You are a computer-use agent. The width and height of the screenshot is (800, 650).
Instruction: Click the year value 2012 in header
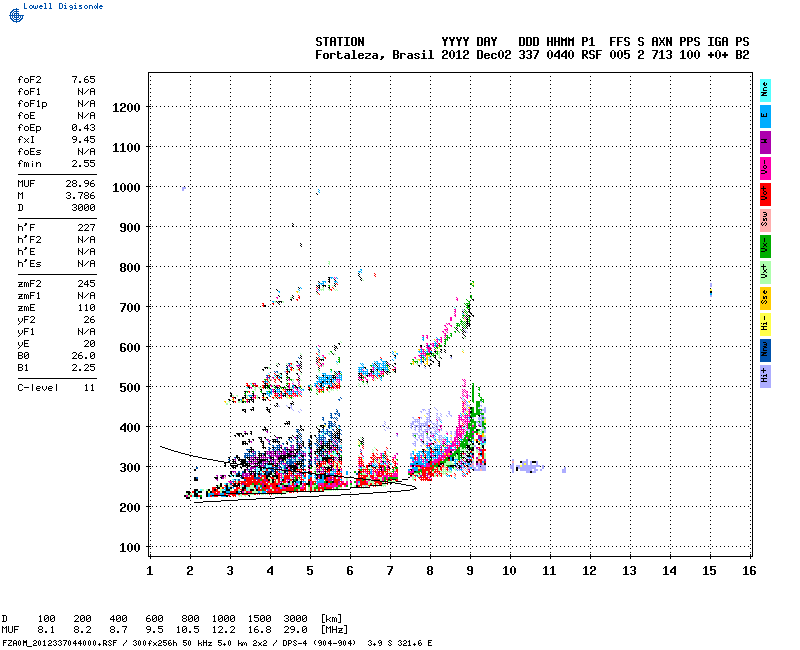click(x=455, y=55)
